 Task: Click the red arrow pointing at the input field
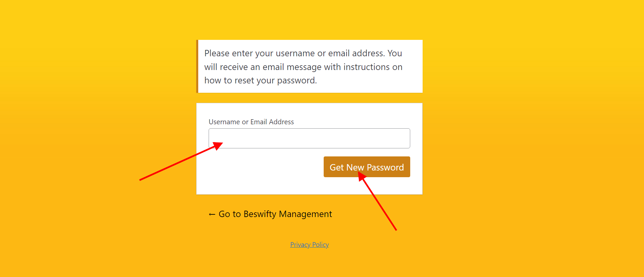[x=181, y=161]
